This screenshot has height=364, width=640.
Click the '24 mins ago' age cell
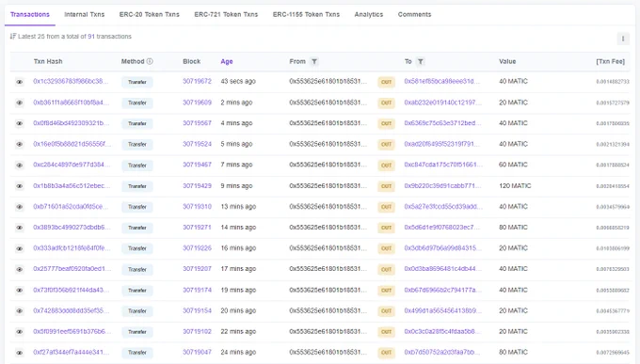[238, 352]
